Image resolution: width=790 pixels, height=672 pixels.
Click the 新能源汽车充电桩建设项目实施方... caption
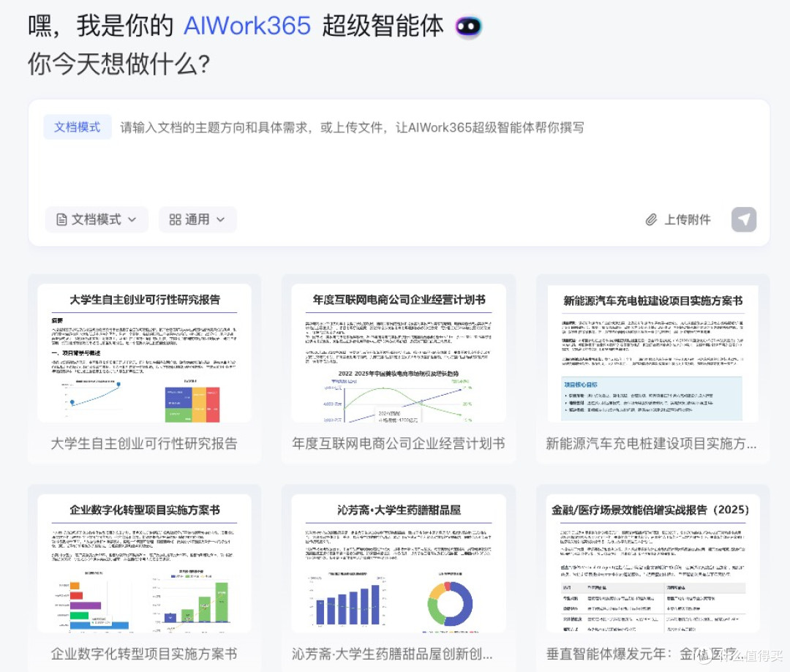point(651,443)
